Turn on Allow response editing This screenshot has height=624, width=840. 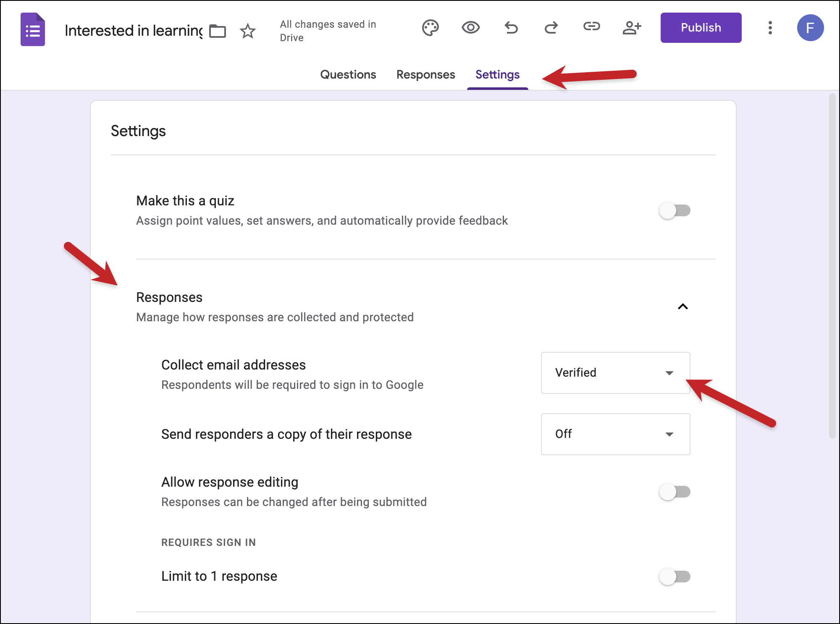tap(675, 492)
